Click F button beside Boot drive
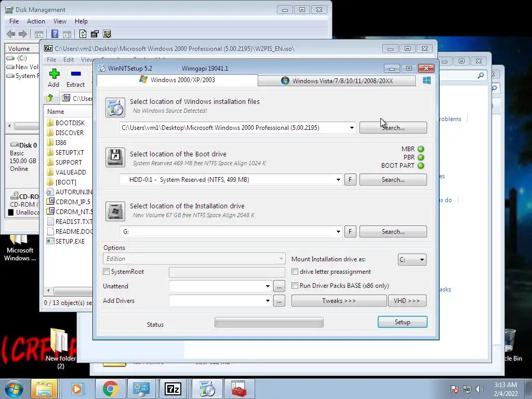 pos(350,180)
